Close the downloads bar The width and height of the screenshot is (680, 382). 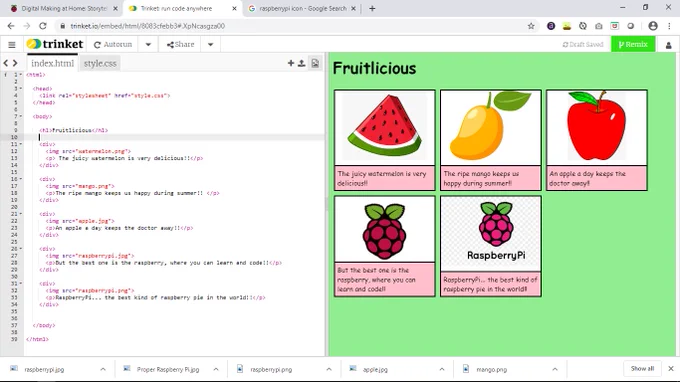(x=670, y=369)
